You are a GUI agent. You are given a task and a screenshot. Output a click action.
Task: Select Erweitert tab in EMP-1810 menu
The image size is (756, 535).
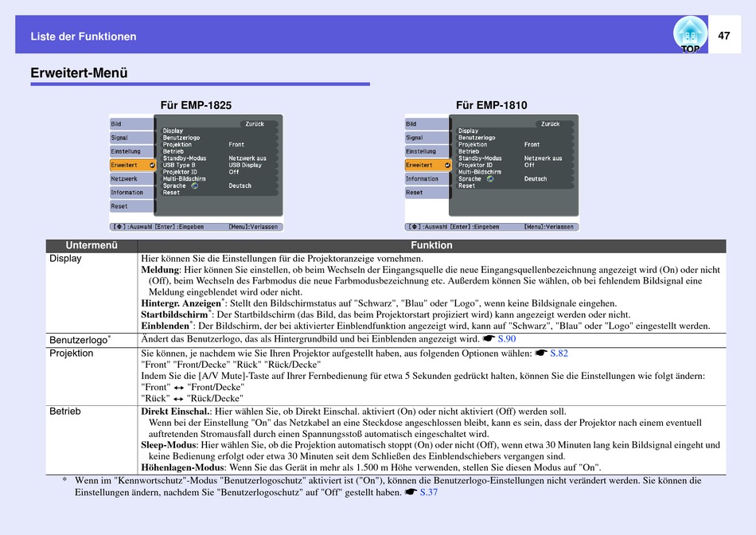tap(428, 165)
